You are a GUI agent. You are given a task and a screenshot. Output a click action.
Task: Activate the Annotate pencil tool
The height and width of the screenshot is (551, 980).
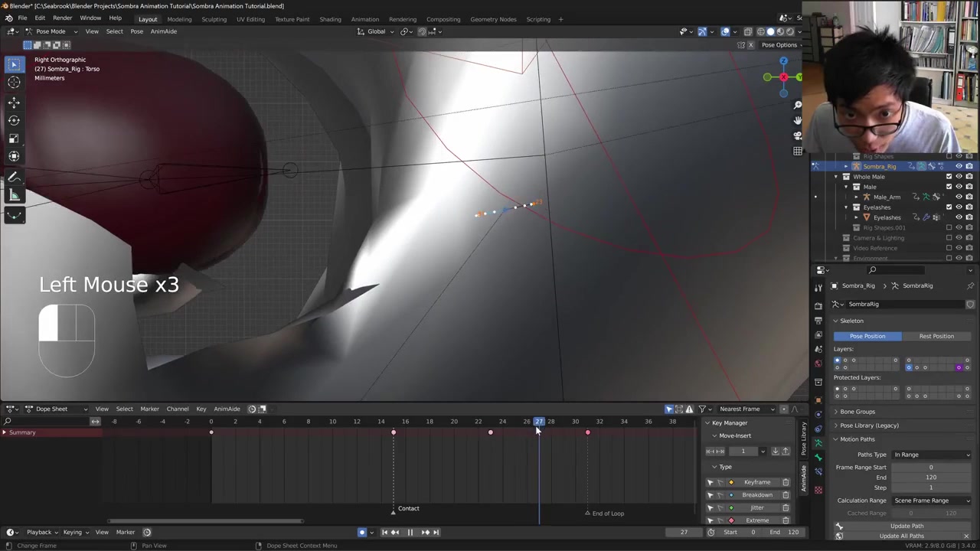(14, 178)
